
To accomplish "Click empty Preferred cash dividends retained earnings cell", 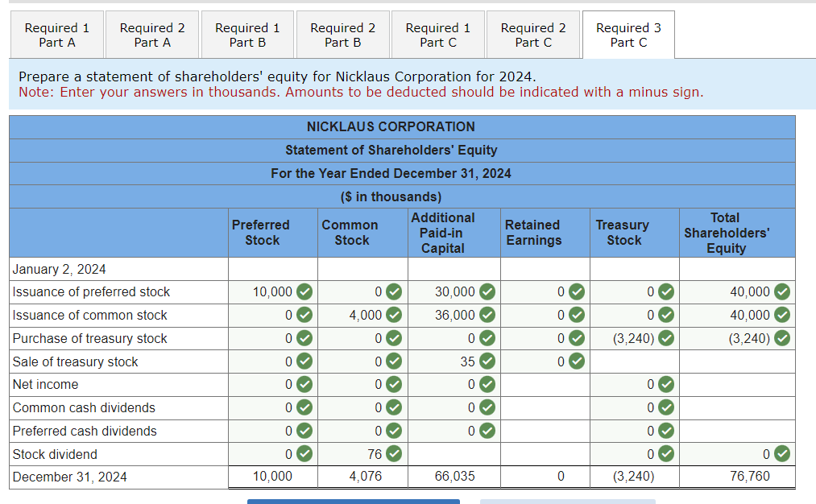I will pos(545,432).
